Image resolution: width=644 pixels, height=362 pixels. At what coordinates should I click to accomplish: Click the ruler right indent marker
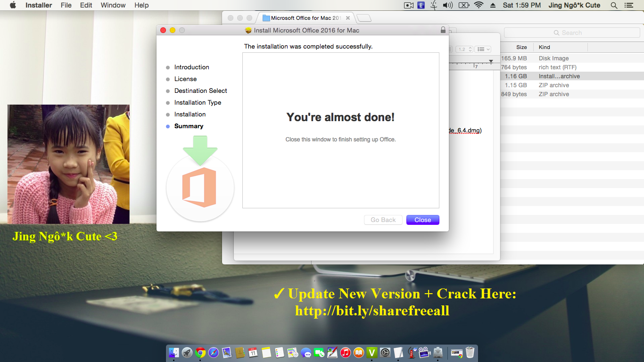(x=491, y=62)
